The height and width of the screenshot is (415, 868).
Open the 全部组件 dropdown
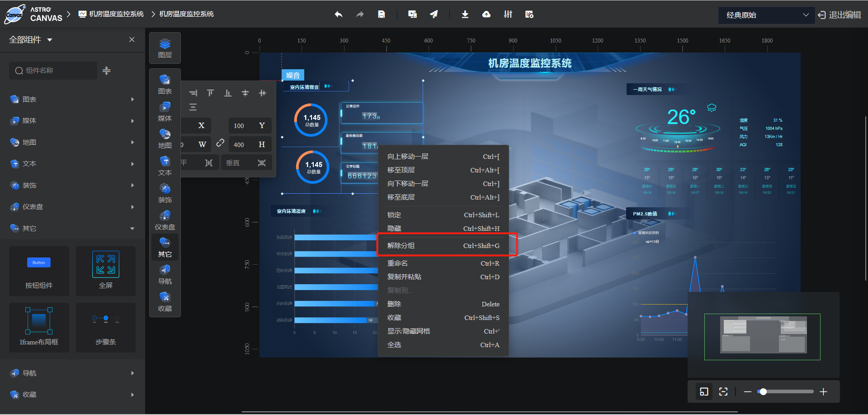[31, 40]
